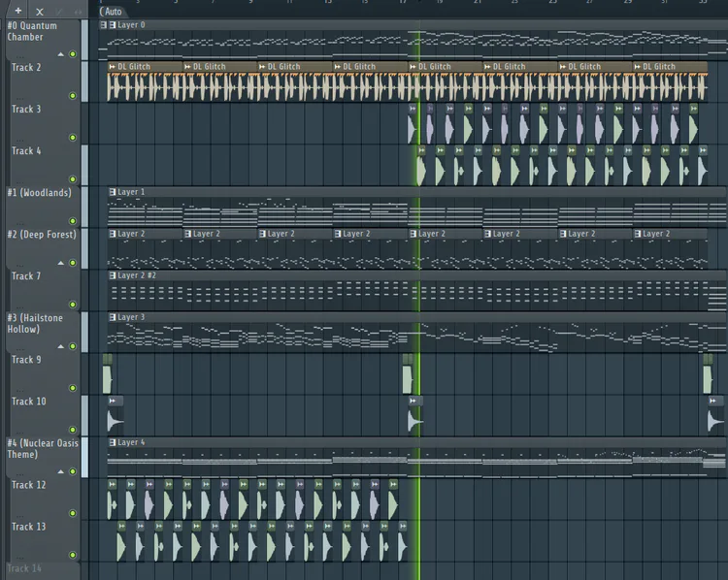
Task: Mute Track 2 with its green dot
Action: click(73, 96)
